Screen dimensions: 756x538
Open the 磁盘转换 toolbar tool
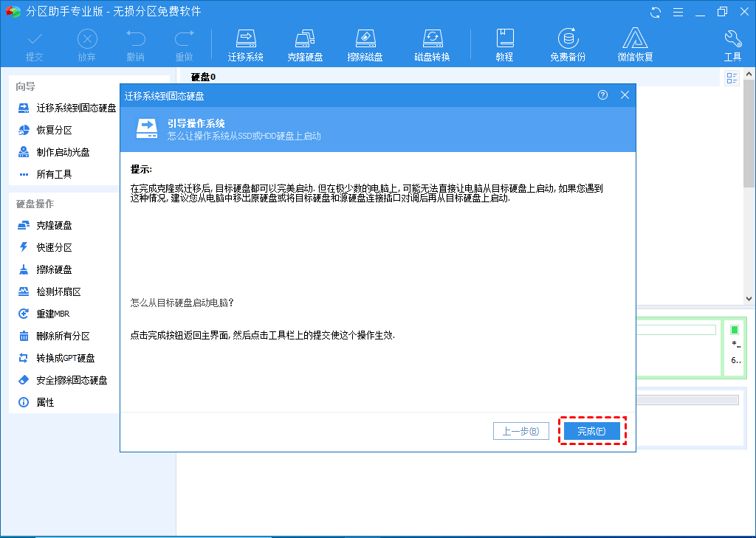(432, 45)
